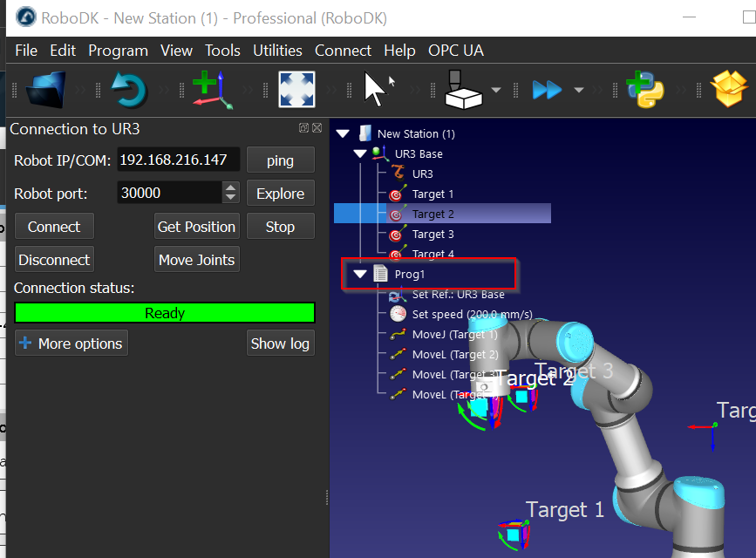
Task: Add a reference frame toolbar icon
Action: (213, 90)
